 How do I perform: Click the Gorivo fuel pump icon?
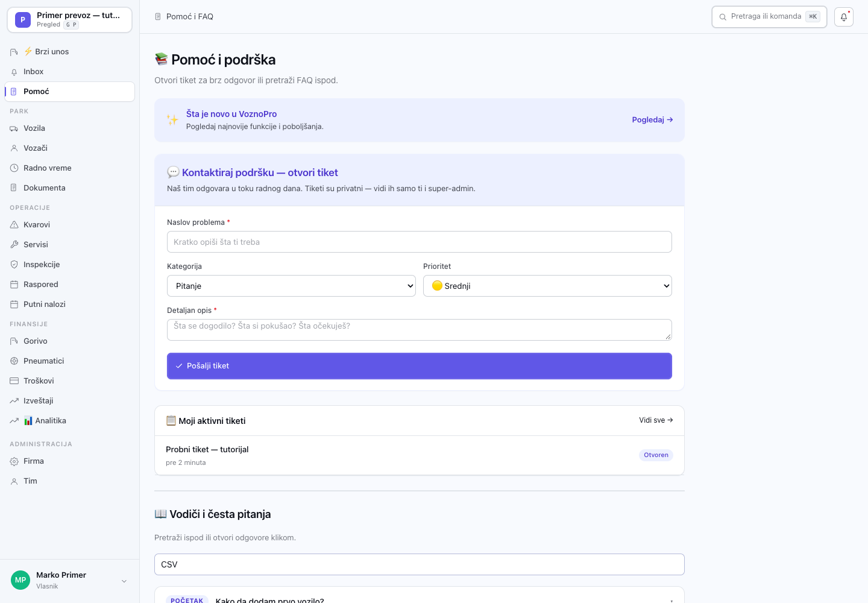pos(14,341)
